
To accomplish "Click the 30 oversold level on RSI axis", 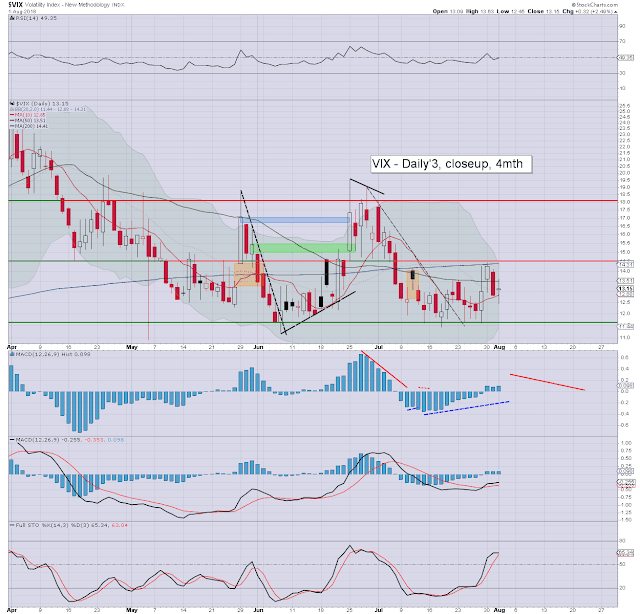I will [x=622, y=73].
